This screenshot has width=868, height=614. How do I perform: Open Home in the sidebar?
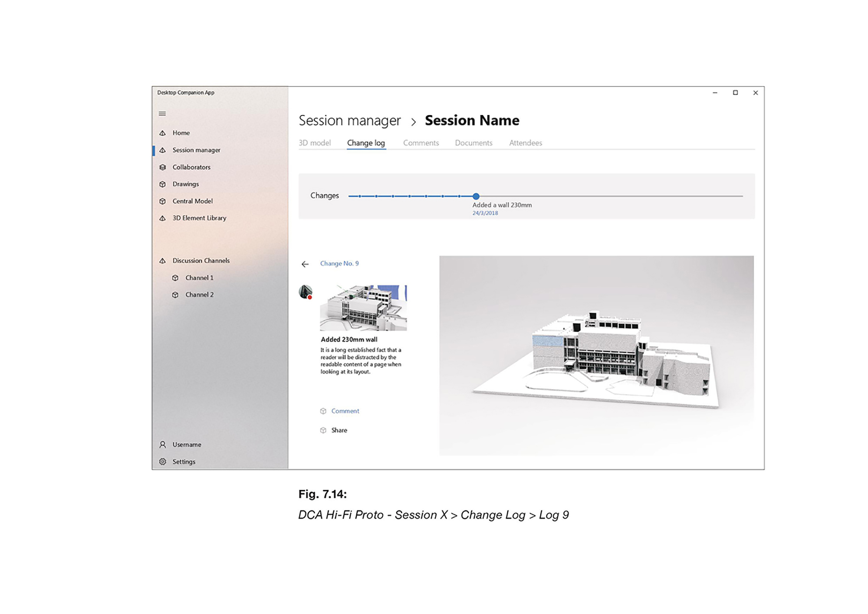point(181,133)
